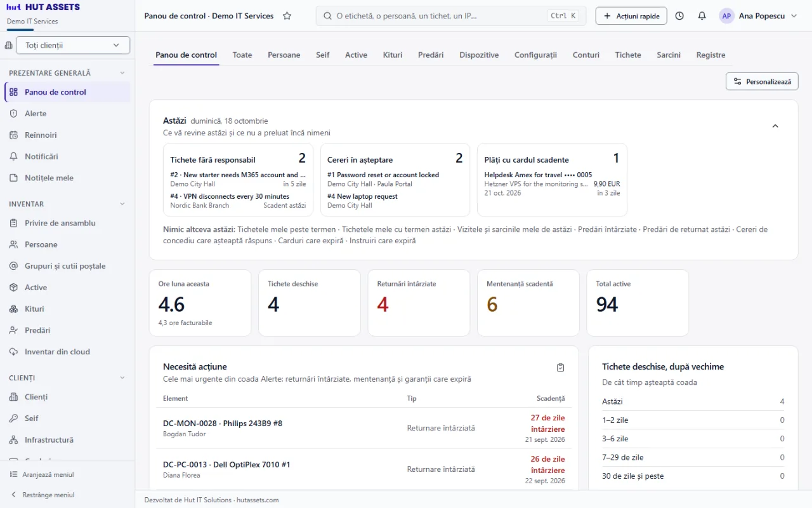Click Helpdesk Amex for travel payment
The height and width of the screenshot is (508, 812).
[x=552, y=184]
